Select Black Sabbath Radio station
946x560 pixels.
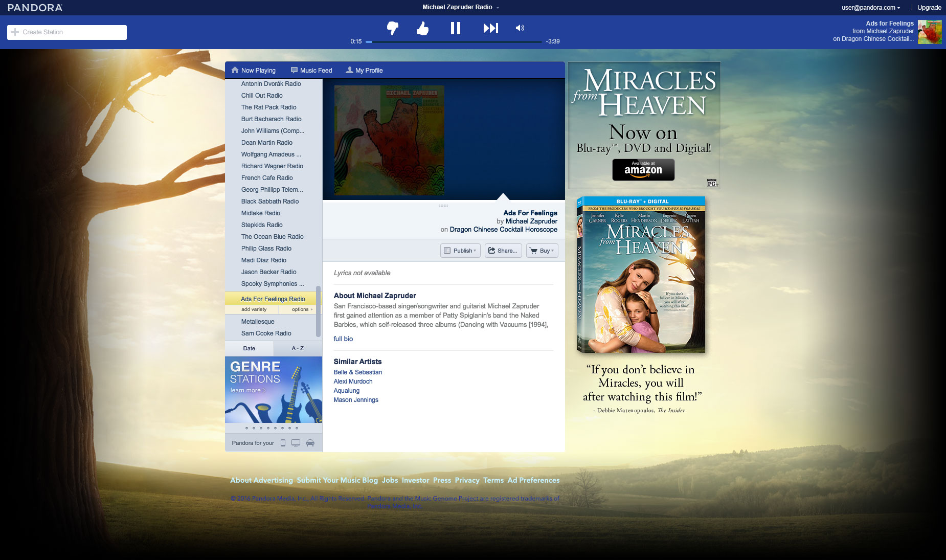point(270,201)
